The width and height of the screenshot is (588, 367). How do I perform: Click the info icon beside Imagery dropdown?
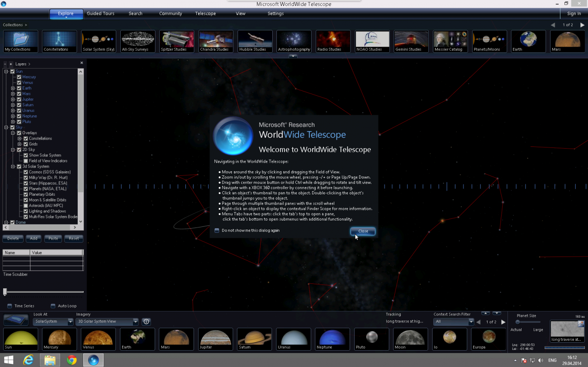coord(146,322)
